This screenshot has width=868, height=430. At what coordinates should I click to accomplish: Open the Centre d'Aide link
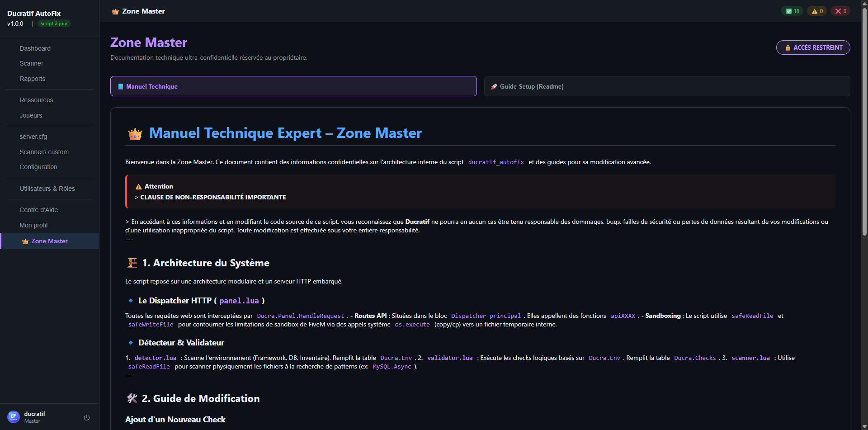[x=38, y=210]
